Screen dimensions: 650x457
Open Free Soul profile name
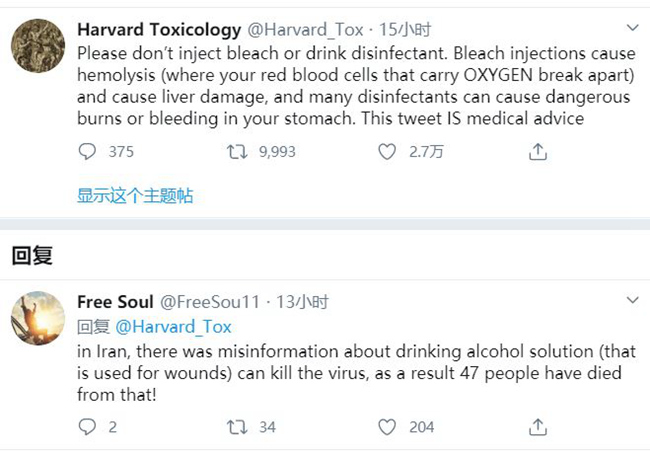[x=115, y=302]
